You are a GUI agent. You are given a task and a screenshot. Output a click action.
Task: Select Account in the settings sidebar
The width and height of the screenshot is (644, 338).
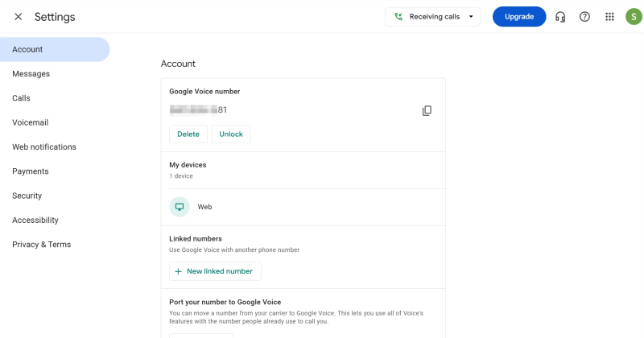[27, 49]
